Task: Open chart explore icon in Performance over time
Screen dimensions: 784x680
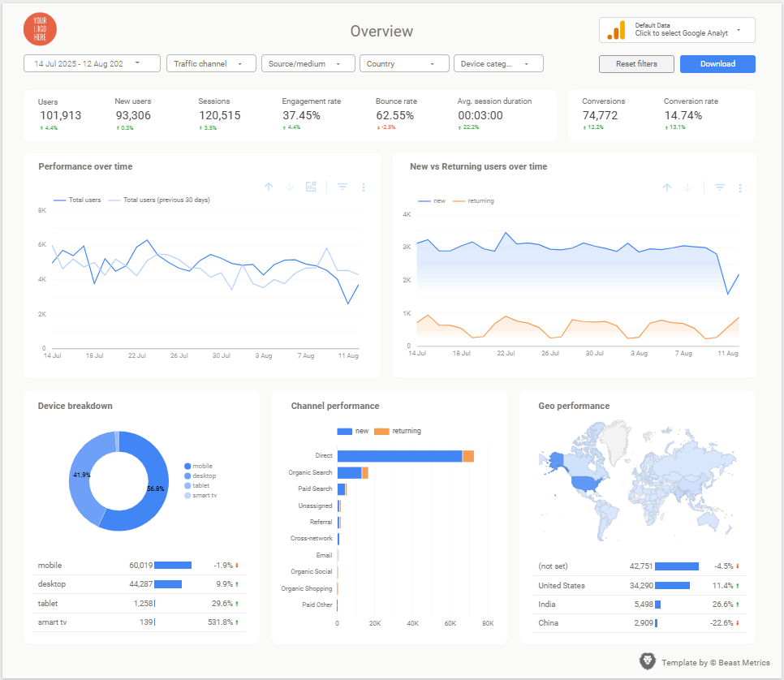Action: click(x=311, y=187)
